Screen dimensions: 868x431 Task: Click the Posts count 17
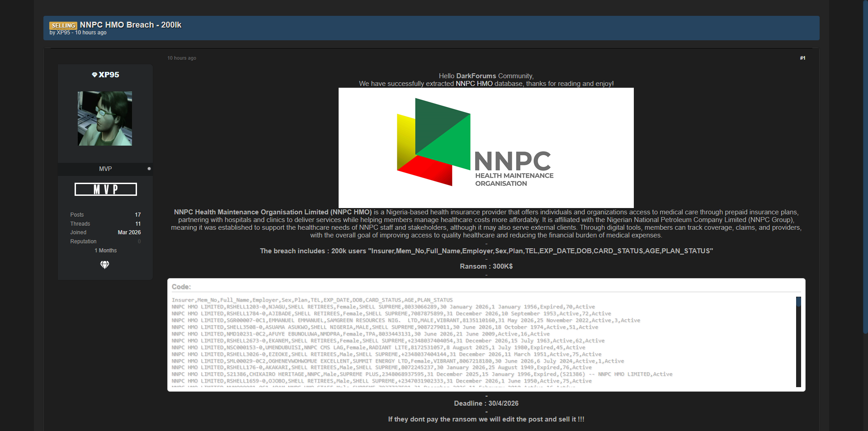(x=137, y=215)
